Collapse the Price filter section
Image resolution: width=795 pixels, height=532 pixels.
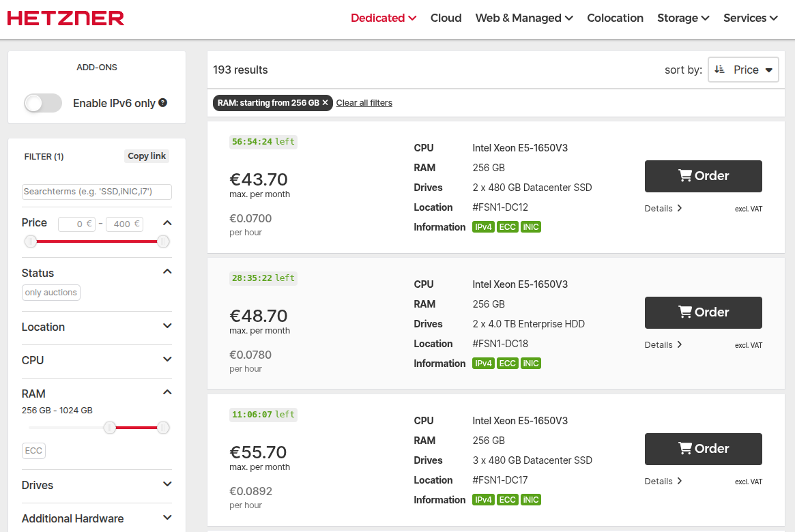pos(167,222)
